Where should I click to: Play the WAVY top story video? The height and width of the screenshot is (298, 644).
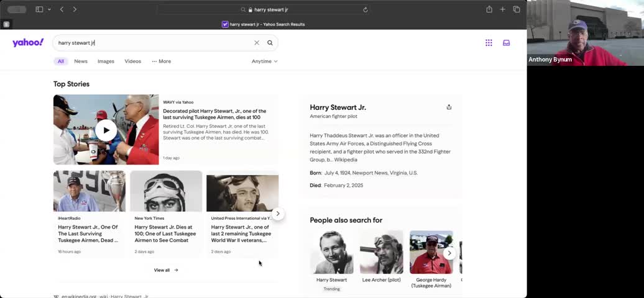tap(106, 130)
